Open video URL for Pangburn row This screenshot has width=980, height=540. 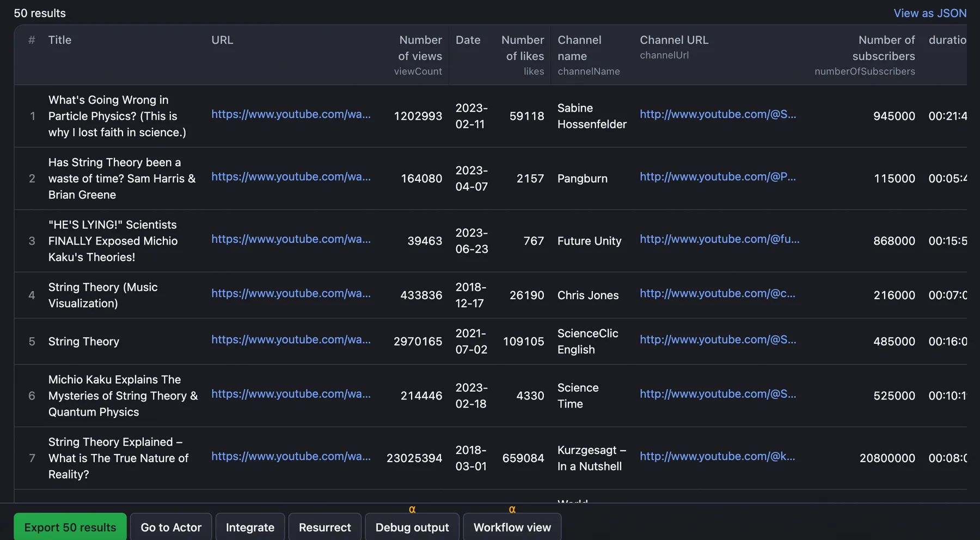[x=291, y=177]
